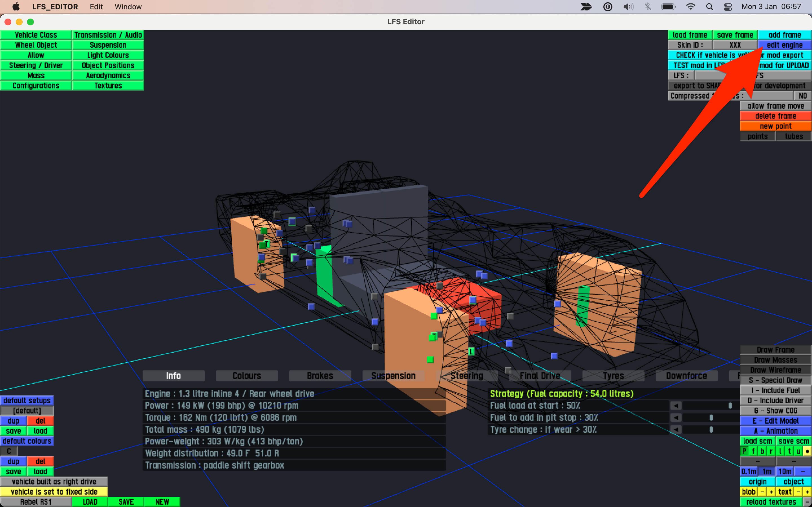Select the [default] setup entry
Screen dimensions: 812x507
27,411
